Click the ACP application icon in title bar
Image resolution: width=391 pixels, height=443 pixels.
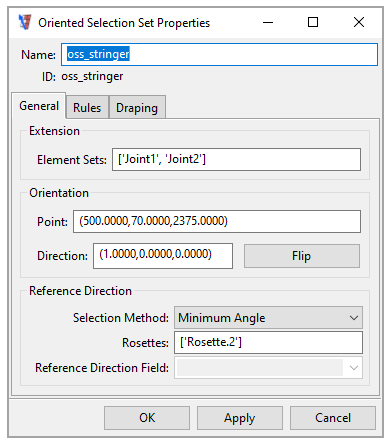click(25, 22)
